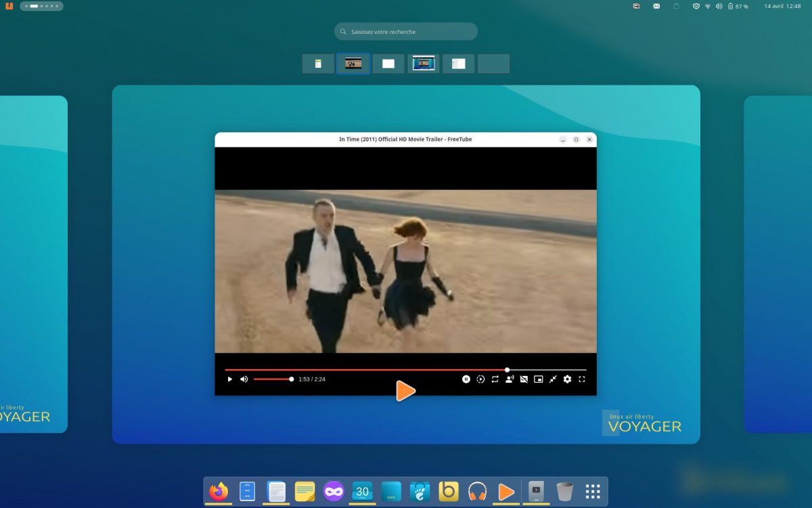812x508 pixels.
Task: Click the play button in the video controls
Action: tap(230, 379)
